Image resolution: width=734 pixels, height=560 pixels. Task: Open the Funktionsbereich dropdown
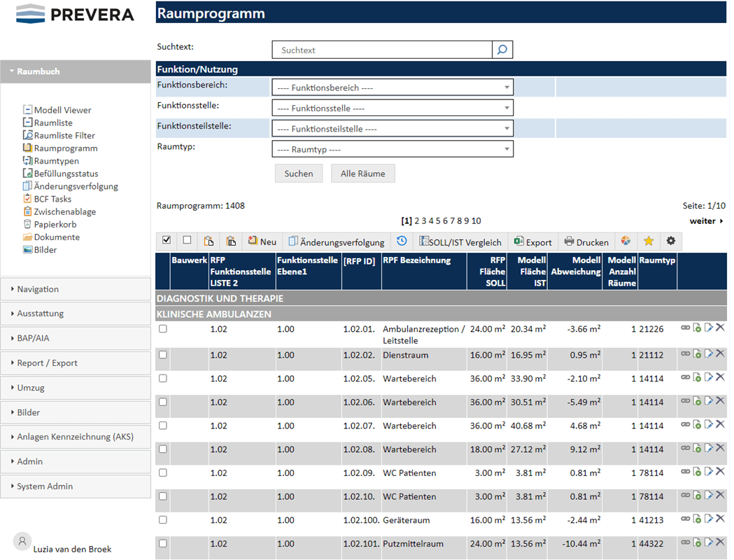click(392, 87)
